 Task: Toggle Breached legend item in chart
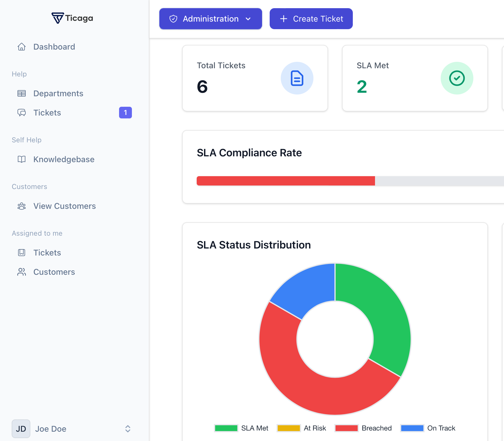click(363, 428)
